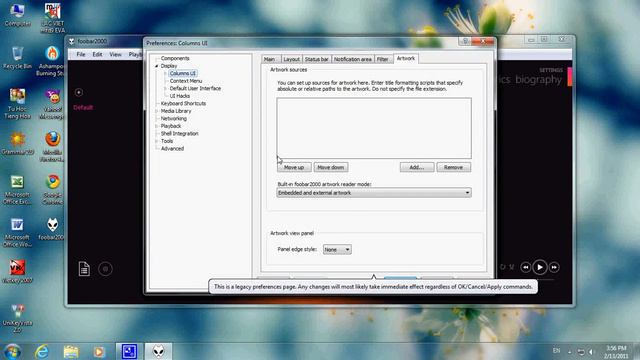
Task: Select Components in preferences tree
Action: (175, 58)
